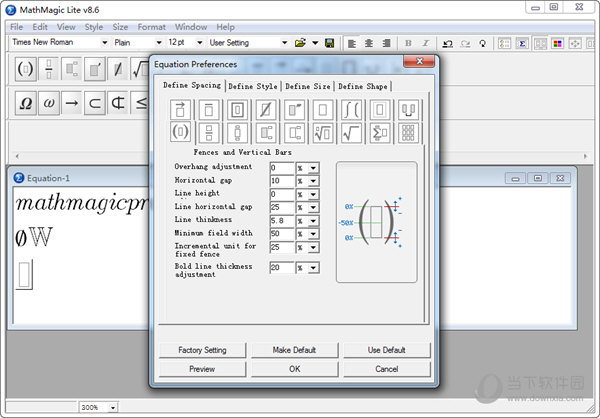Image resolution: width=600 pixels, height=418 pixels.
Task: Open the Horizontal gap unit dropdown
Action: [x=313, y=181]
